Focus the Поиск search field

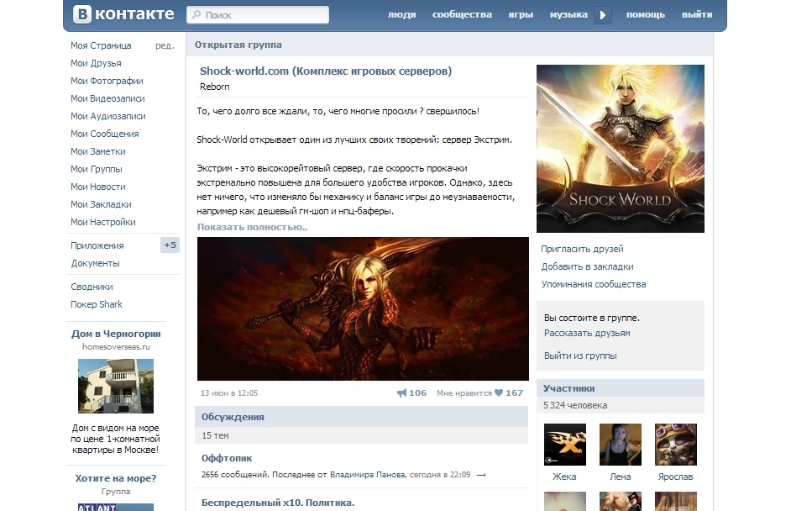258,15
